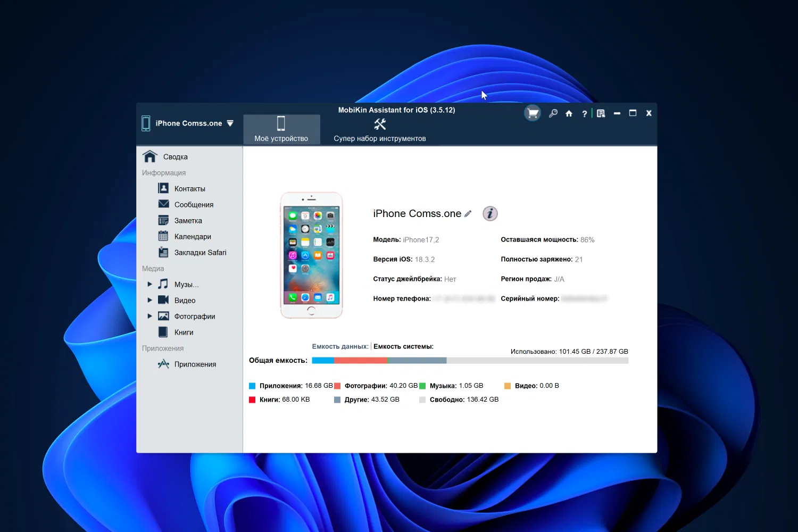Switch to the Моё устройство tab

click(281, 129)
